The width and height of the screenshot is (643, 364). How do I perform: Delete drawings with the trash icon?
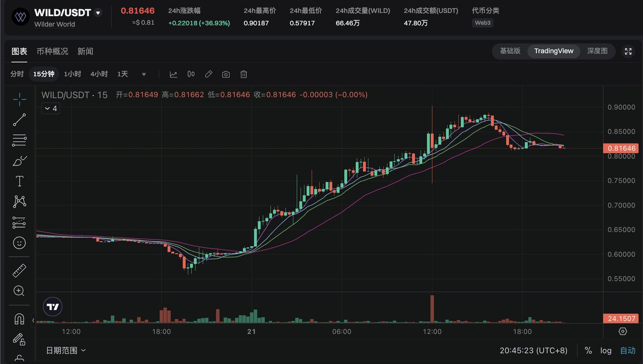[x=243, y=74]
